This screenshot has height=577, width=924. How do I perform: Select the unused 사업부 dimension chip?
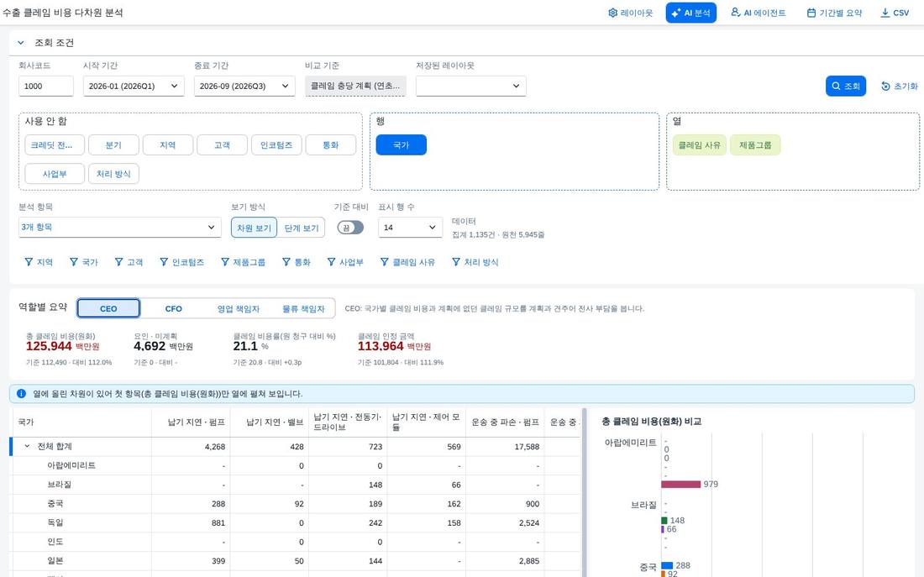tap(55, 174)
